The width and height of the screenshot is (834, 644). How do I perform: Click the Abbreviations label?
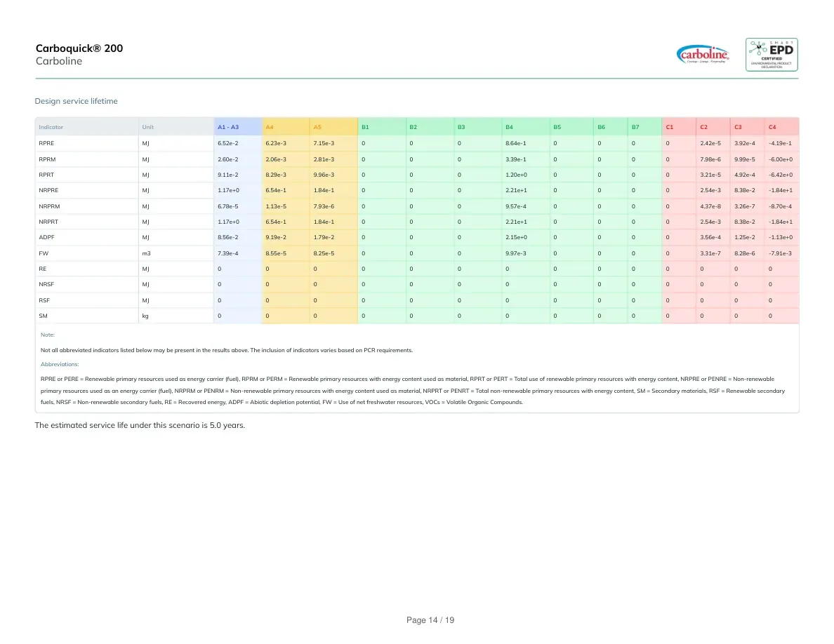coord(60,365)
